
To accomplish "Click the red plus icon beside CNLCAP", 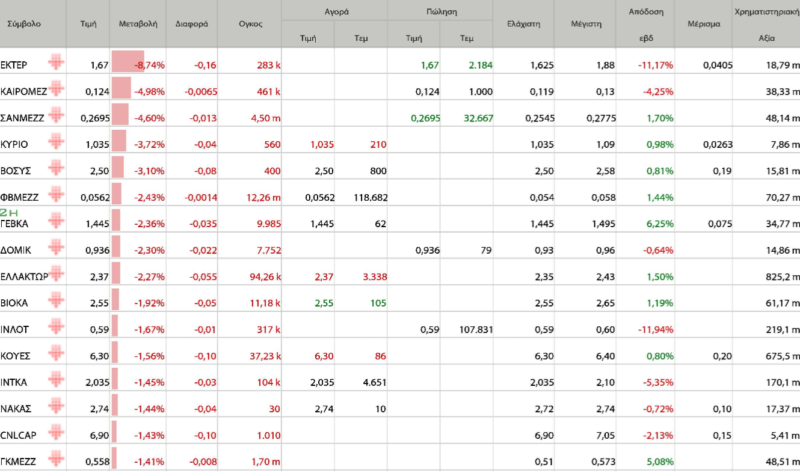I will tap(56, 433).
